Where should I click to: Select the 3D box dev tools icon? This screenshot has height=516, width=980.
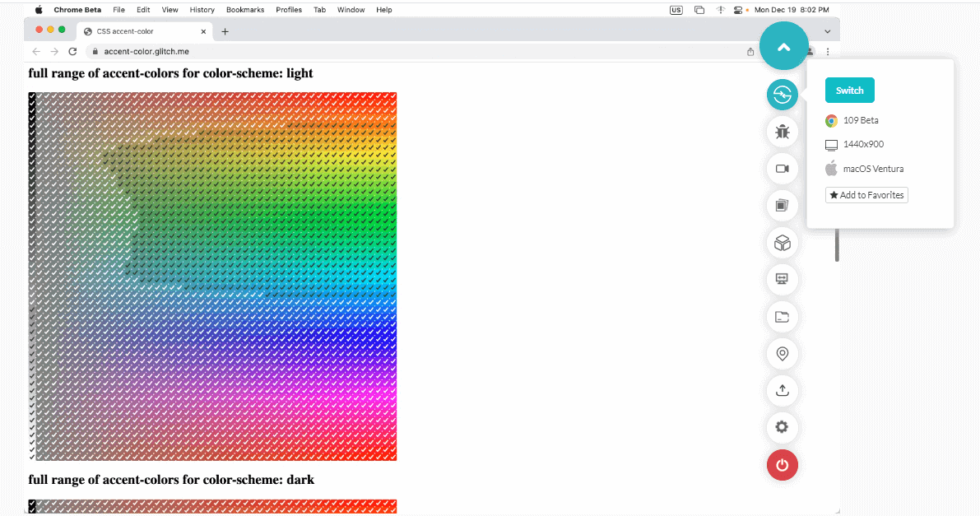click(x=782, y=243)
